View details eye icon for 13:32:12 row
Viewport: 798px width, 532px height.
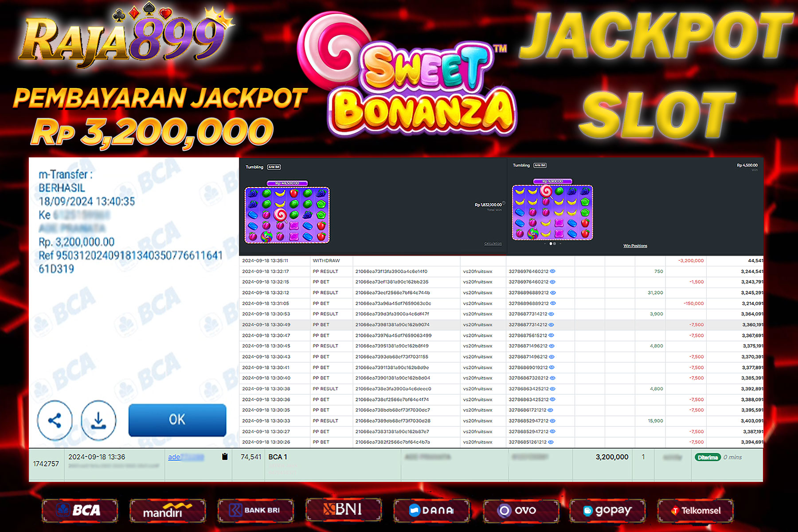click(553, 293)
